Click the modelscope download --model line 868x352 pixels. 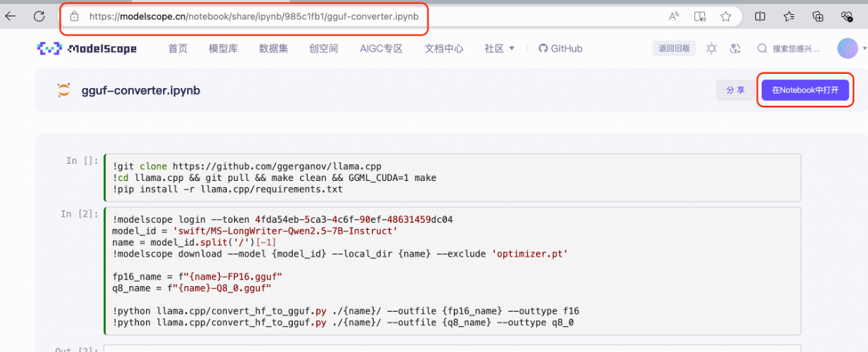point(340,254)
